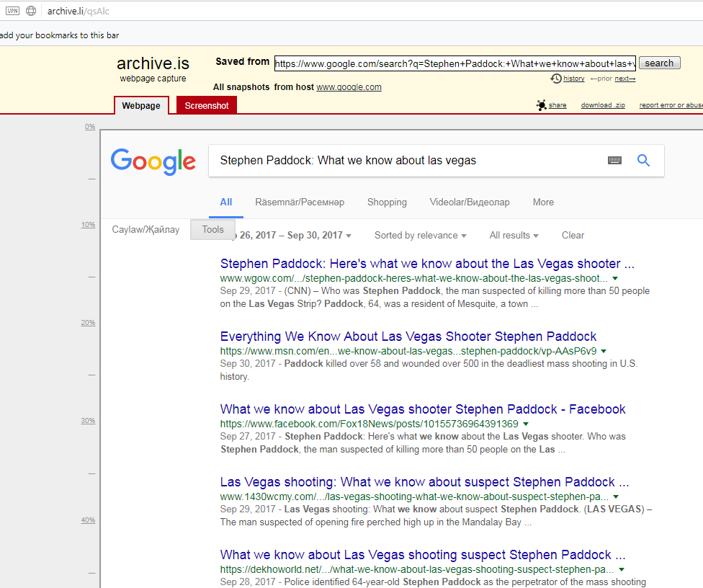Click the report error or abuse link

(x=671, y=105)
